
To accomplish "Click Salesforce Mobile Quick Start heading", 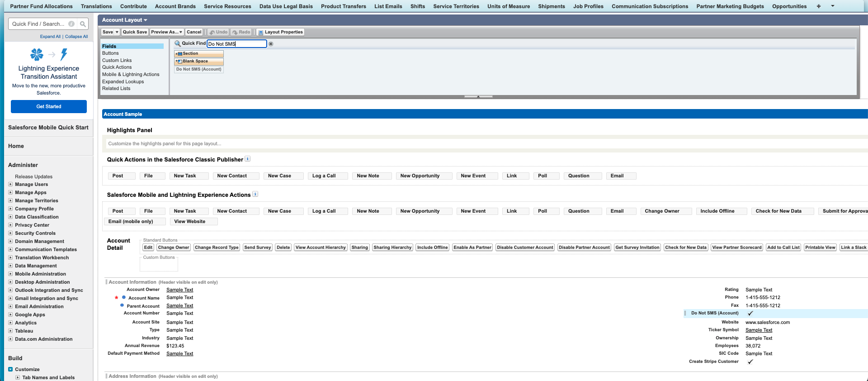I will coord(48,128).
